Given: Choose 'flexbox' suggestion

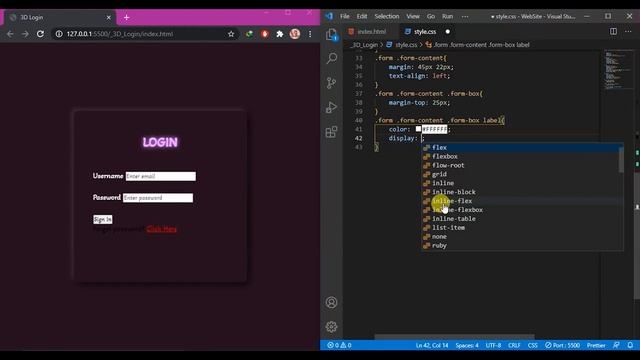Looking at the screenshot, I should click(522, 156).
